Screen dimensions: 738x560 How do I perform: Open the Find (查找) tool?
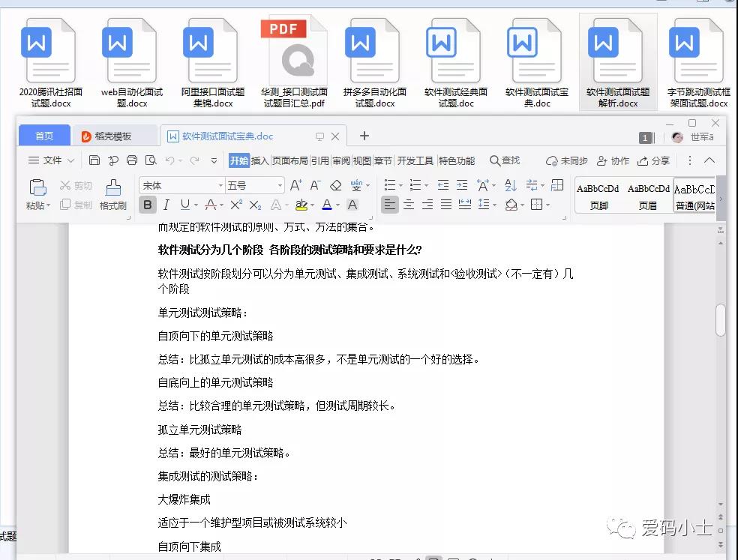[504, 160]
